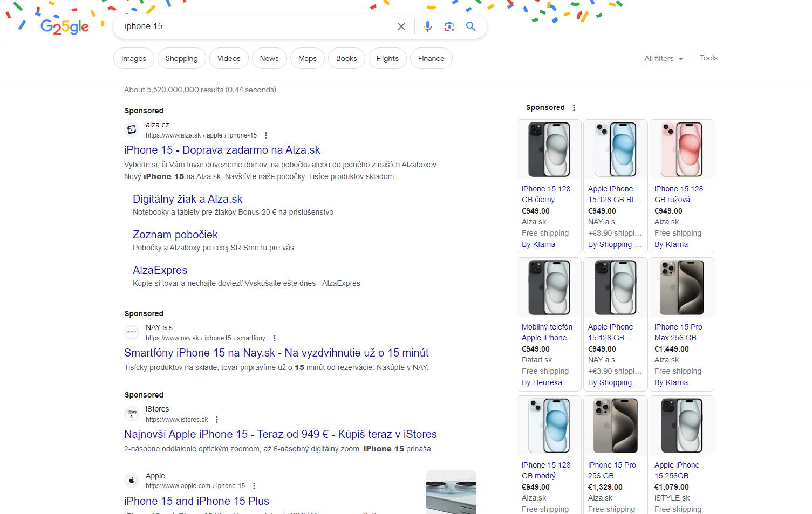Click the Google 25th anniversary logo
812x514 pixels.
tap(64, 26)
